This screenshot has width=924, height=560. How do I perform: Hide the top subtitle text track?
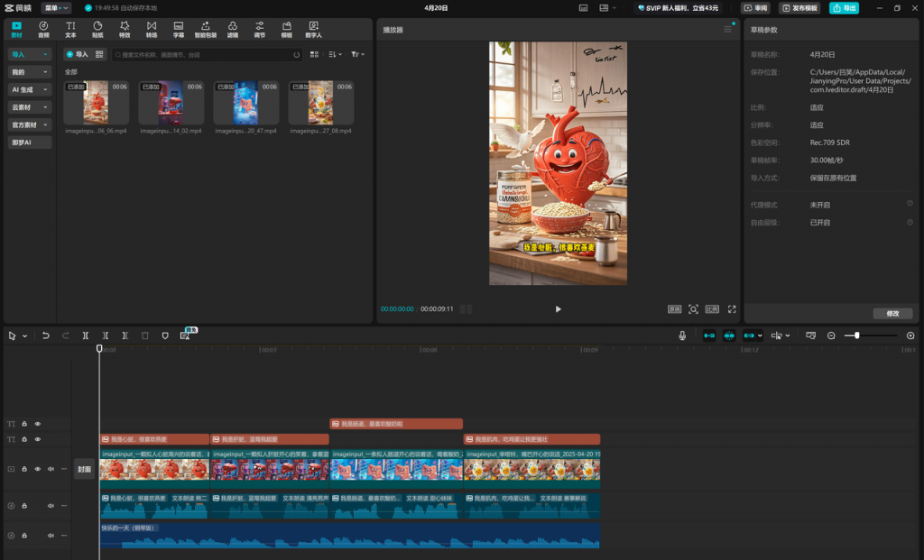coord(38,424)
